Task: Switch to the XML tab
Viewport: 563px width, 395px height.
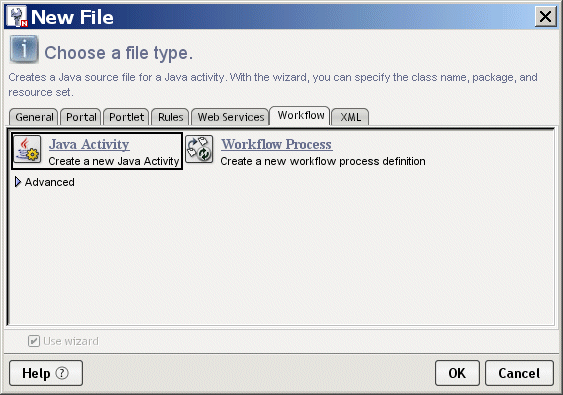Action: point(350,117)
